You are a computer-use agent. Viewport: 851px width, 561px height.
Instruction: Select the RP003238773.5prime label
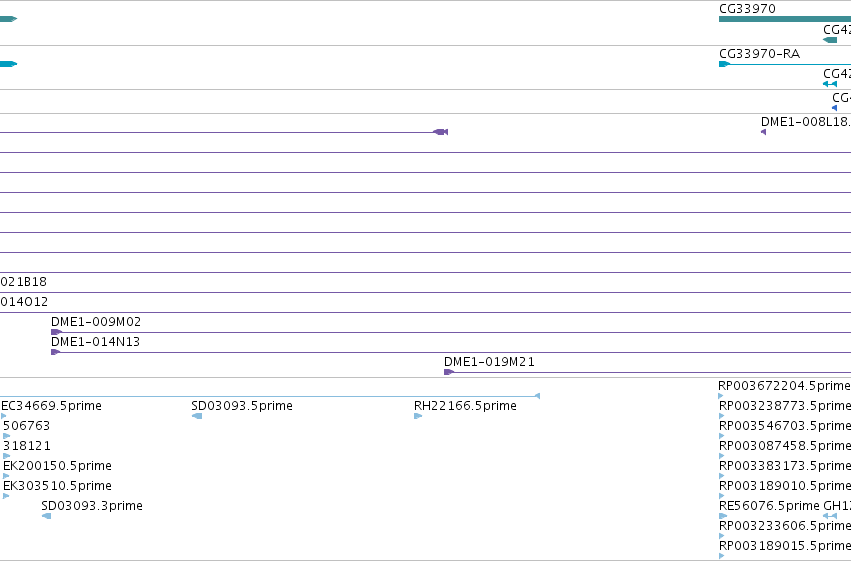[785, 406]
